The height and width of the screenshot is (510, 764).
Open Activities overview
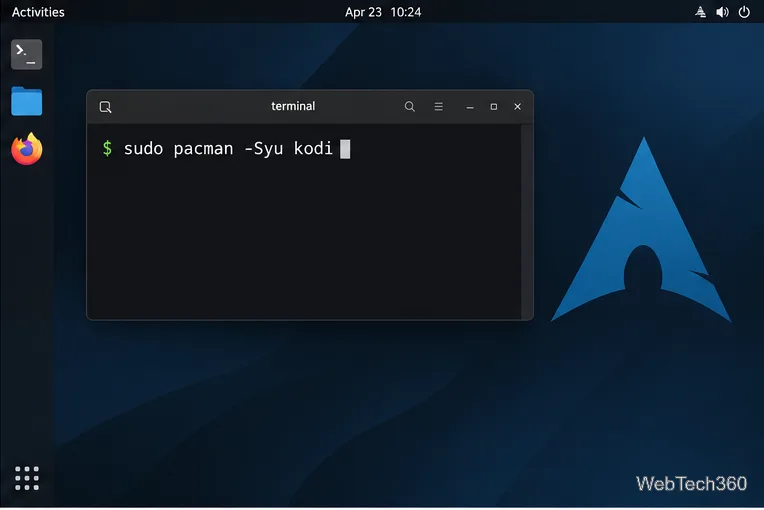point(38,12)
